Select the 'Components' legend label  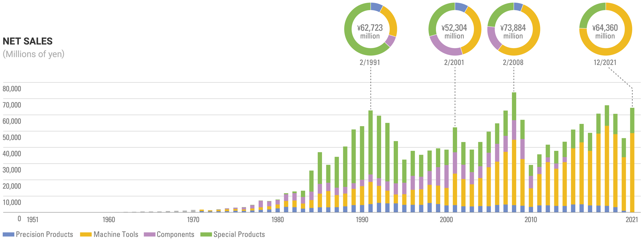tap(176, 234)
